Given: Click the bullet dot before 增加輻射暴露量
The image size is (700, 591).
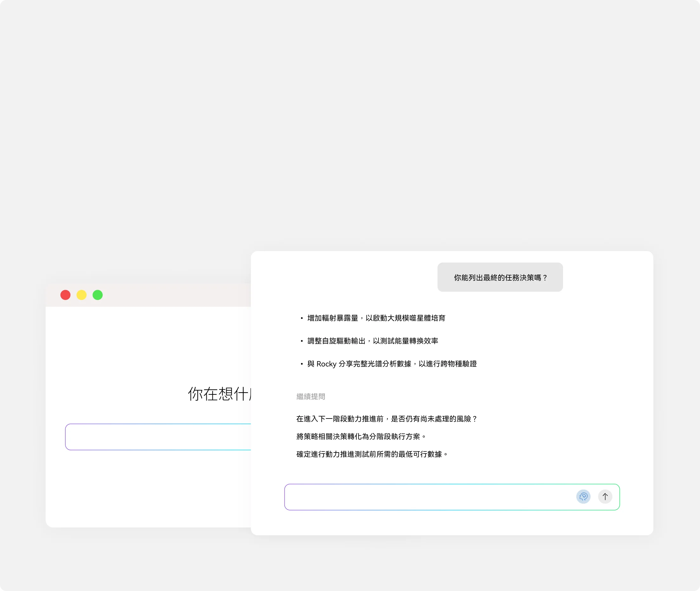Looking at the screenshot, I should pyautogui.click(x=301, y=318).
